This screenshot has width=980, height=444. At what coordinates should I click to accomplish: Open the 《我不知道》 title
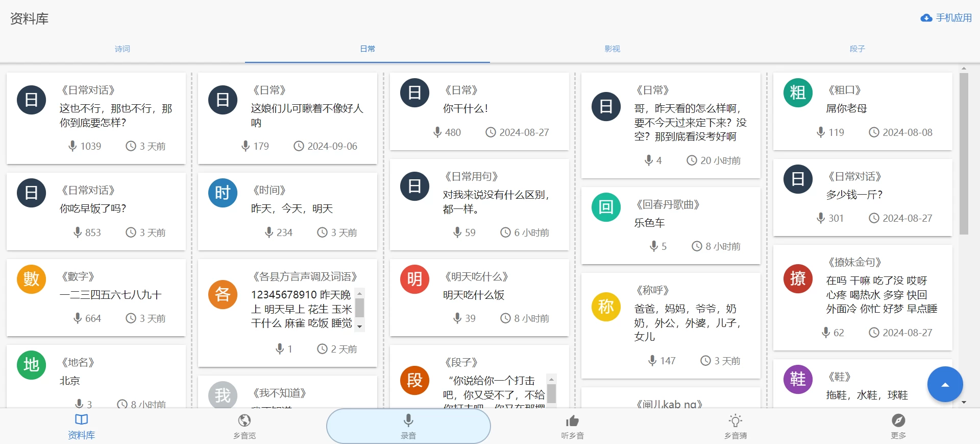click(x=280, y=393)
